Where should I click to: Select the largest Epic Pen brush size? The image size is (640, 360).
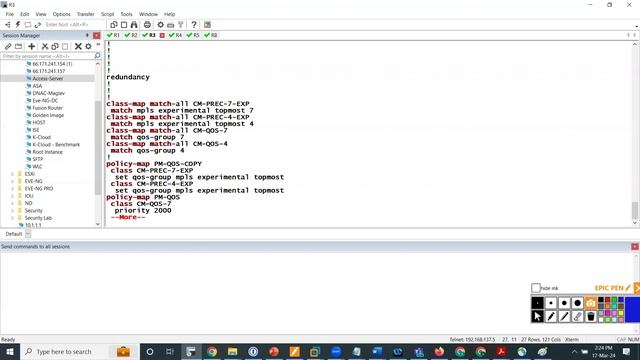577,303
